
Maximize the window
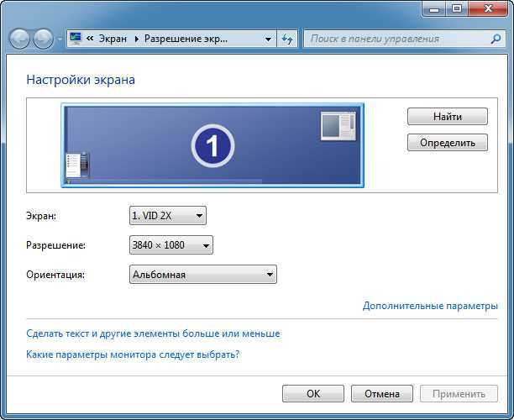[457, 9]
